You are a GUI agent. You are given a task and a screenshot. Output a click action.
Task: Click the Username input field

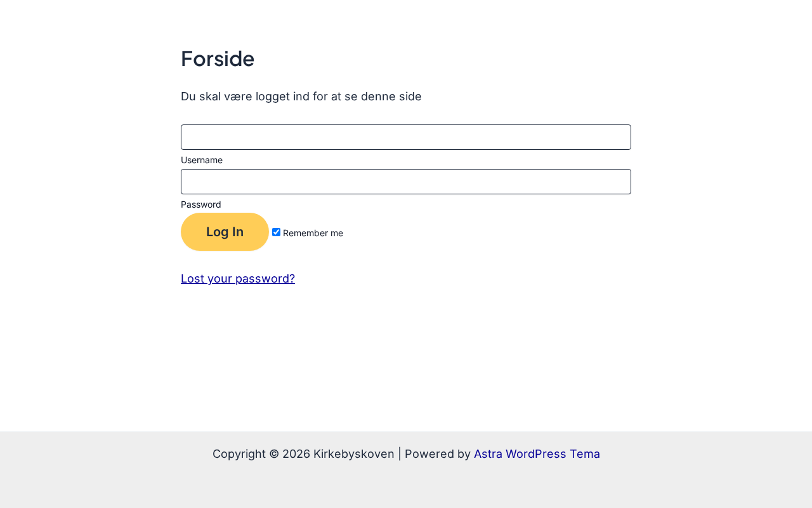[406, 137]
